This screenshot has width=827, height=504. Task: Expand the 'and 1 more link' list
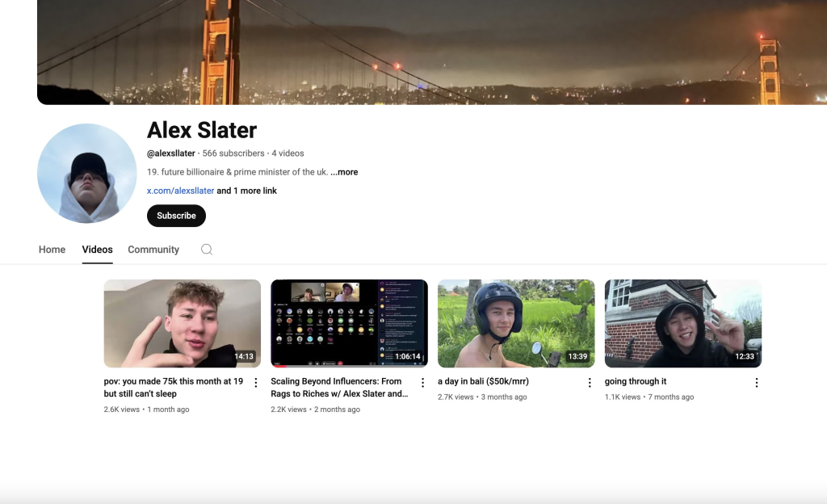[x=246, y=191]
